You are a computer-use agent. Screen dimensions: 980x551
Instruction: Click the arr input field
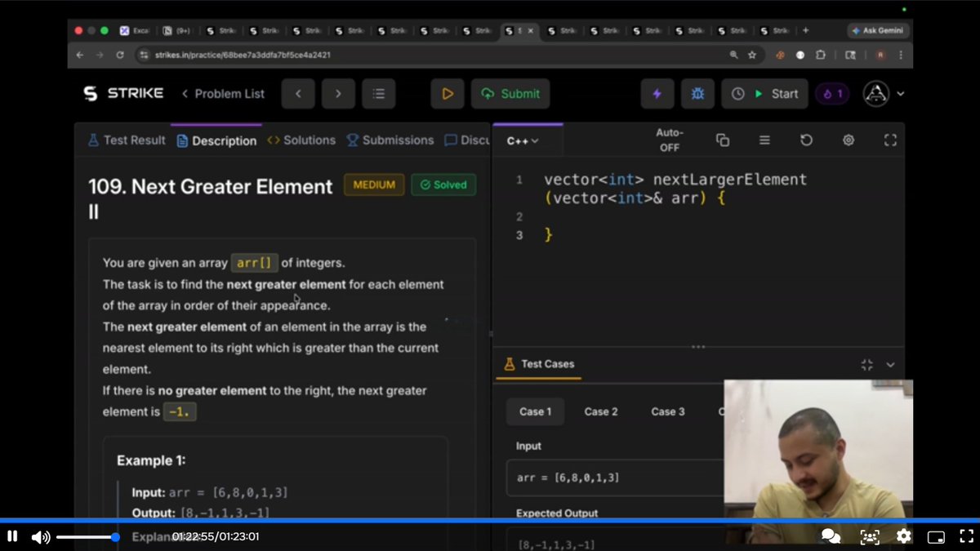pyautogui.click(x=616, y=478)
